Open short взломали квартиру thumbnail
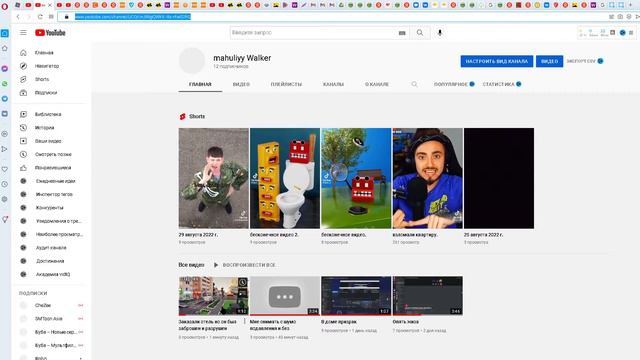 pos(427,178)
